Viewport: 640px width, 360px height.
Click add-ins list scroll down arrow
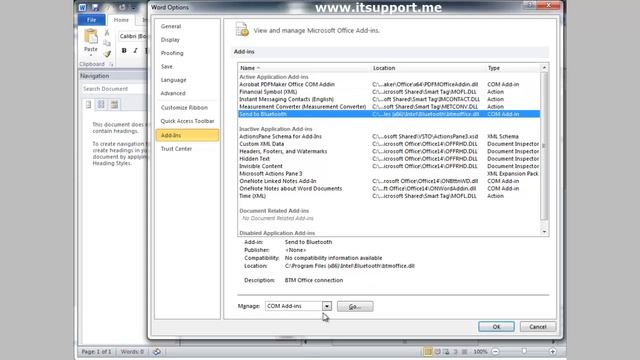tap(544, 232)
